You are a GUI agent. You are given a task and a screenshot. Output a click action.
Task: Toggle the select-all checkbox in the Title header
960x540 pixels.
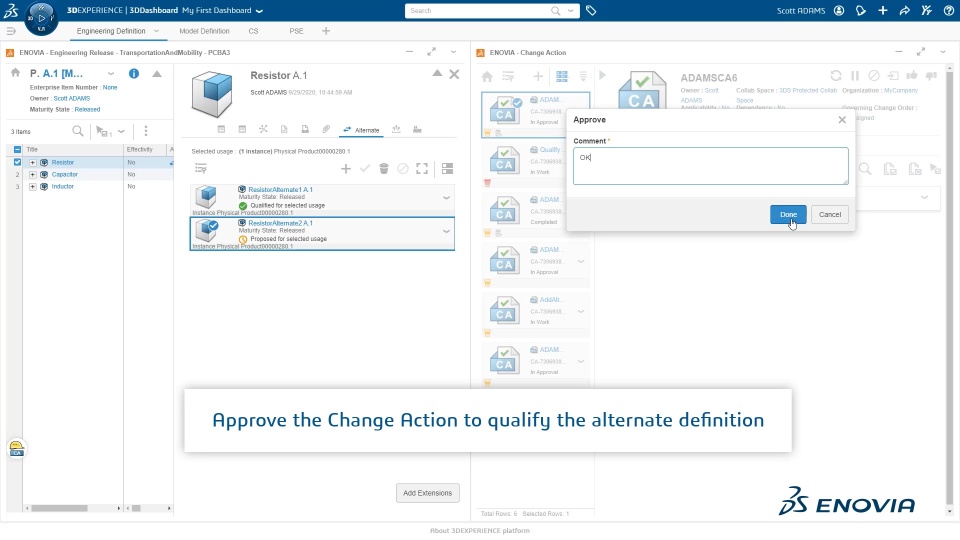tap(17, 149)
